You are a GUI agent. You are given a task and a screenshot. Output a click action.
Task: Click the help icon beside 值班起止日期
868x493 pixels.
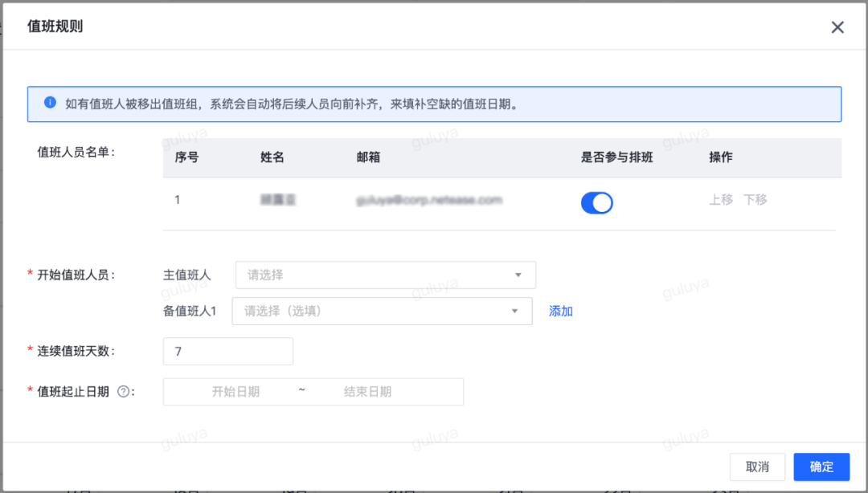click(x=123, y=392)
